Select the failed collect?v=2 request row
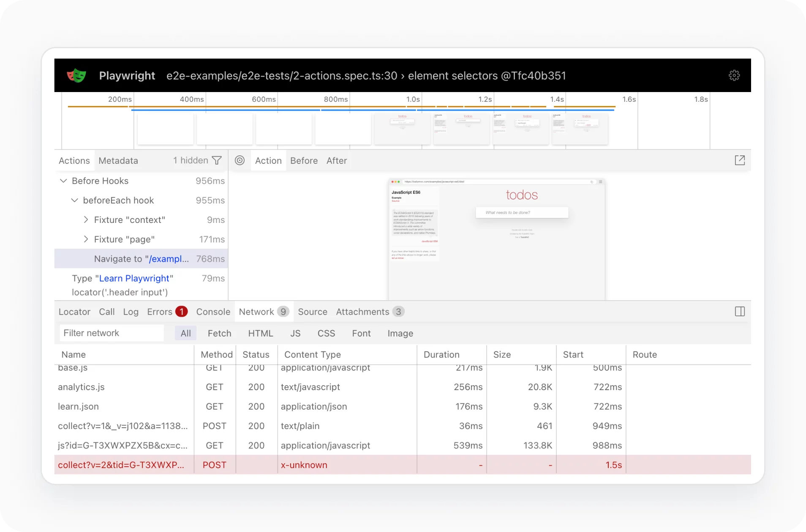 click(403, 464)
